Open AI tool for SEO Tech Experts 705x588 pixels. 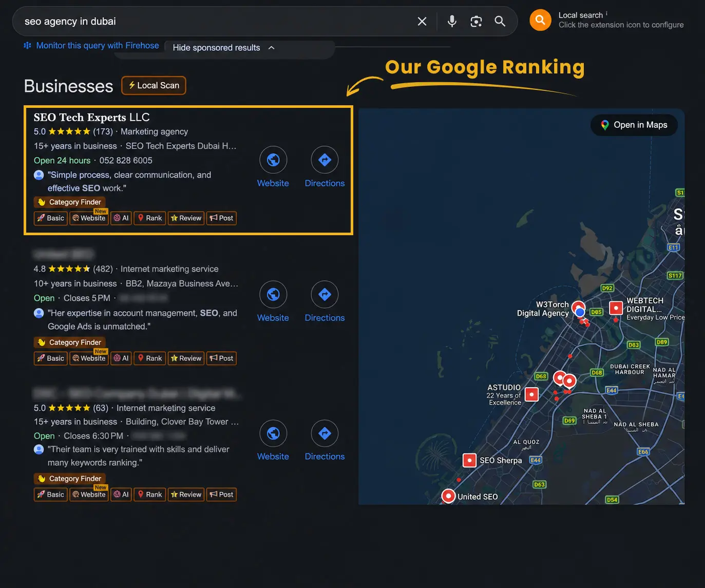pos(121,218)
